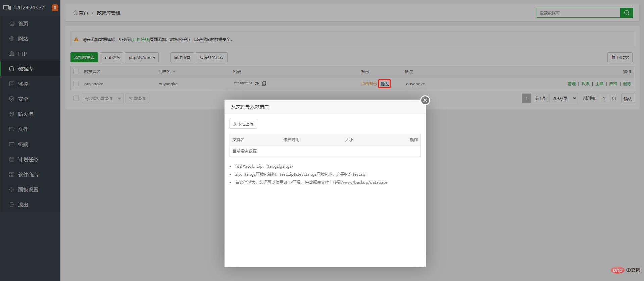Screen dimensions: 644x281
Task: Open the 20条/页 page size dropdown
Action: point(564,98)
